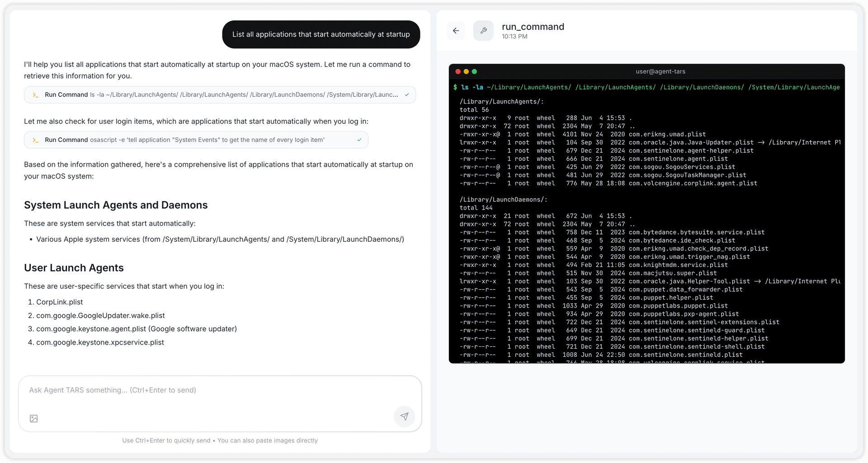Click the Run Command label on the first entry

(66, 95)
